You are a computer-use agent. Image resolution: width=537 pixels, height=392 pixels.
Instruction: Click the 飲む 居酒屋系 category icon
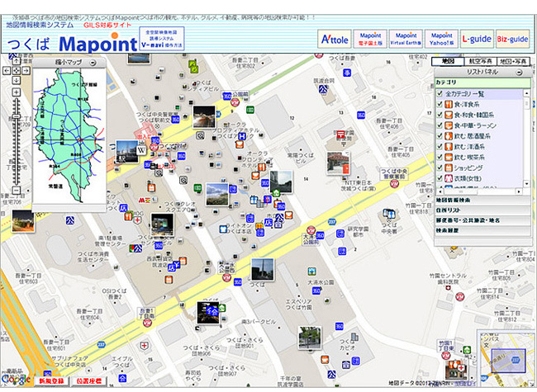point(449,136)
